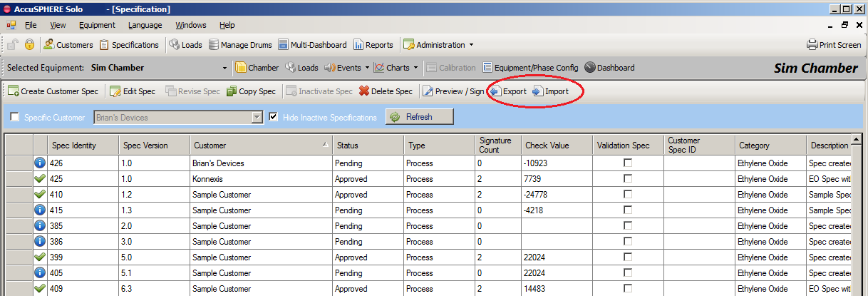The height and width of the screenshot is (296, 868).
Task: Open the Administration dropdown arrow
Action: point(471,45)
